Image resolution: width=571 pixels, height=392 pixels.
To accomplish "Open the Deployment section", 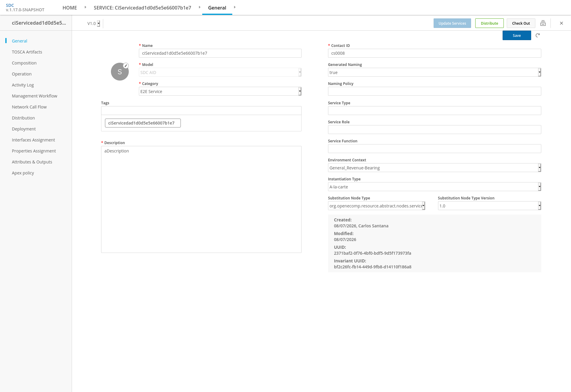I will tap(24, 129).
